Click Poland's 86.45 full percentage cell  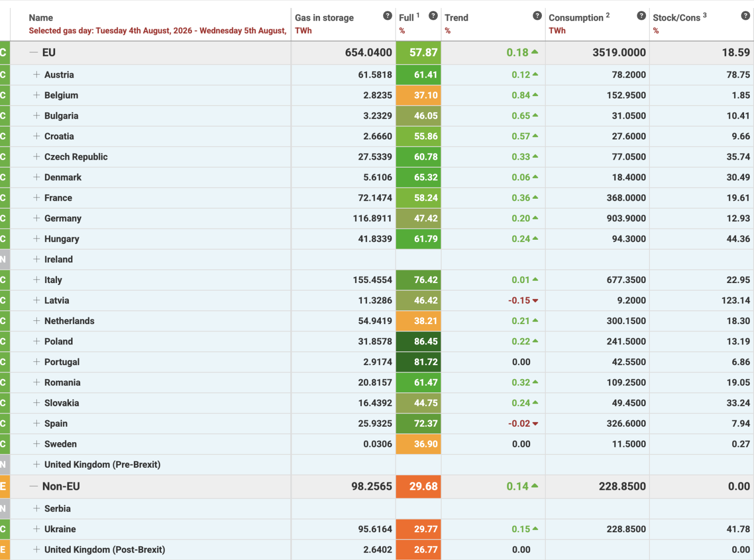[418, 341]
